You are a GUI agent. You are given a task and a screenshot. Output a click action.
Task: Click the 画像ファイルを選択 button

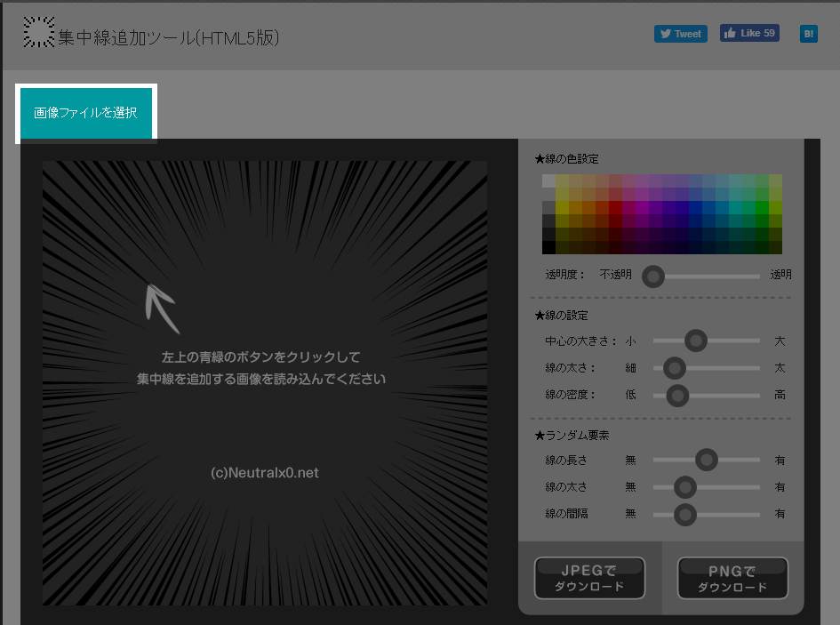click(x=86, y=114)
